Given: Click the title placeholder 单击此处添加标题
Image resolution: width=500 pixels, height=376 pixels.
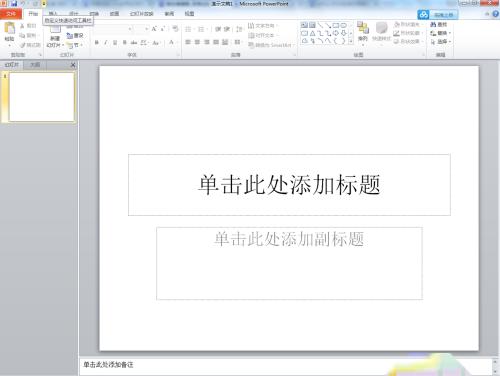Looking at the screenshot, I should (289, 185).
